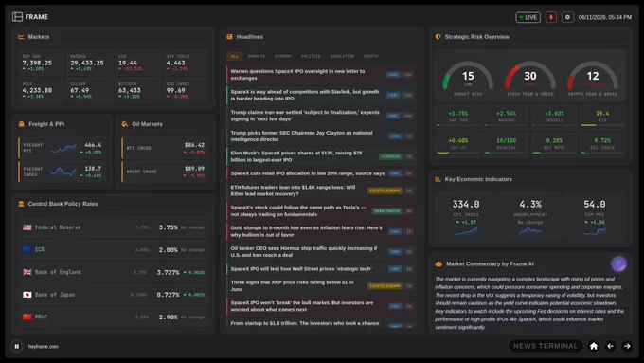
Task: Click the back arrow navigation button
Action: pos(610,346)
